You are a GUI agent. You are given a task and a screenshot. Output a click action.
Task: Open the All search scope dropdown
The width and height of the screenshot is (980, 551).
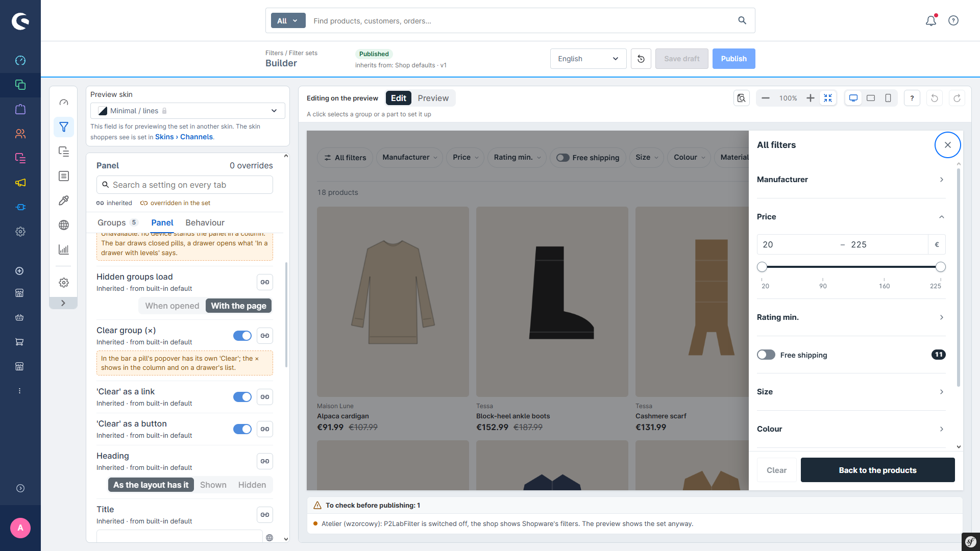pos(288,21)
